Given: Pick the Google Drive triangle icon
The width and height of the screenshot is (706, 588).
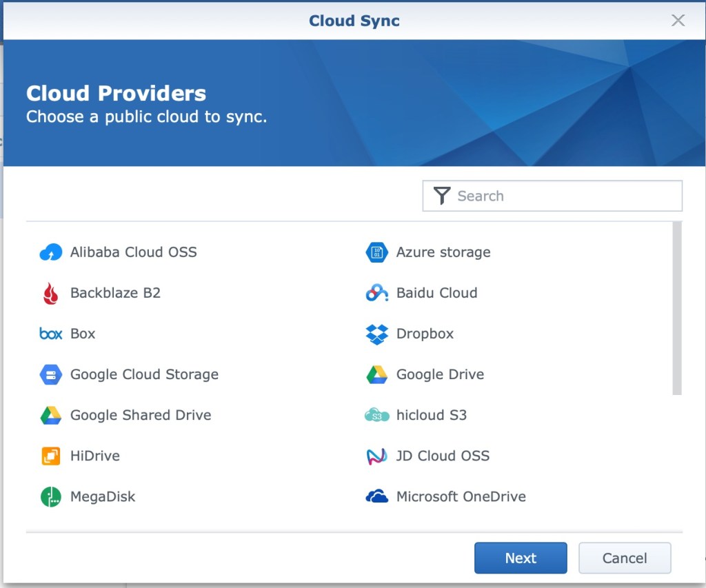Looking at the screenshot, I should pos(377,374).
